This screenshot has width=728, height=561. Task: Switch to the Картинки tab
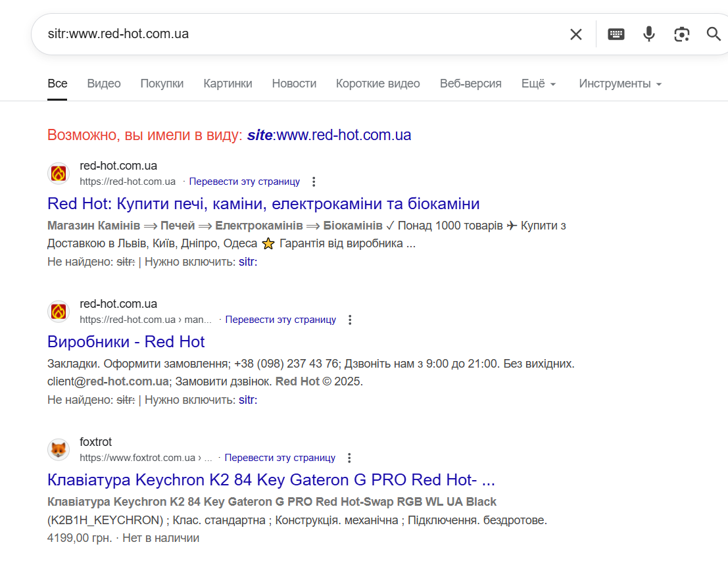pos(228,84)
